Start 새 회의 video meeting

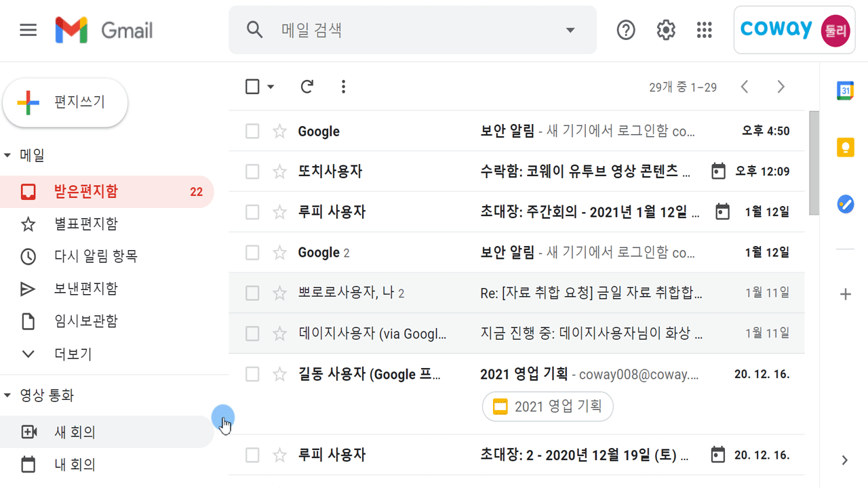pyautogui.click(x=107, y=432)
